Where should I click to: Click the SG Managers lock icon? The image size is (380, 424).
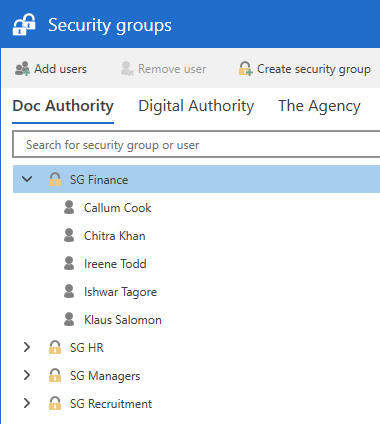[x=55, y=375]
